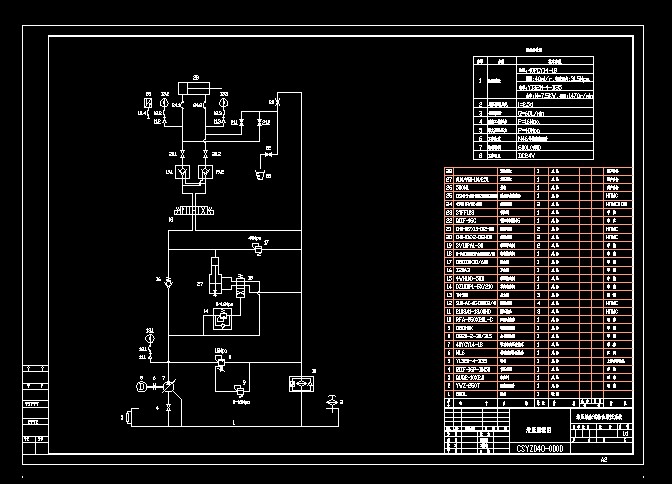Screen dimensions: 672x484
Task: Click the right pilot check valve block
Action: [x=205, y=172]
